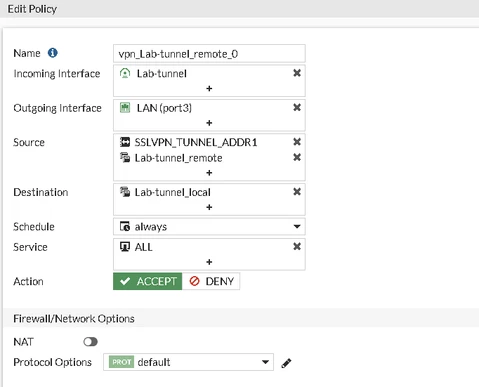Click the Edit Policy title
The height and width of the screenshot is (387, 479).
32,9
